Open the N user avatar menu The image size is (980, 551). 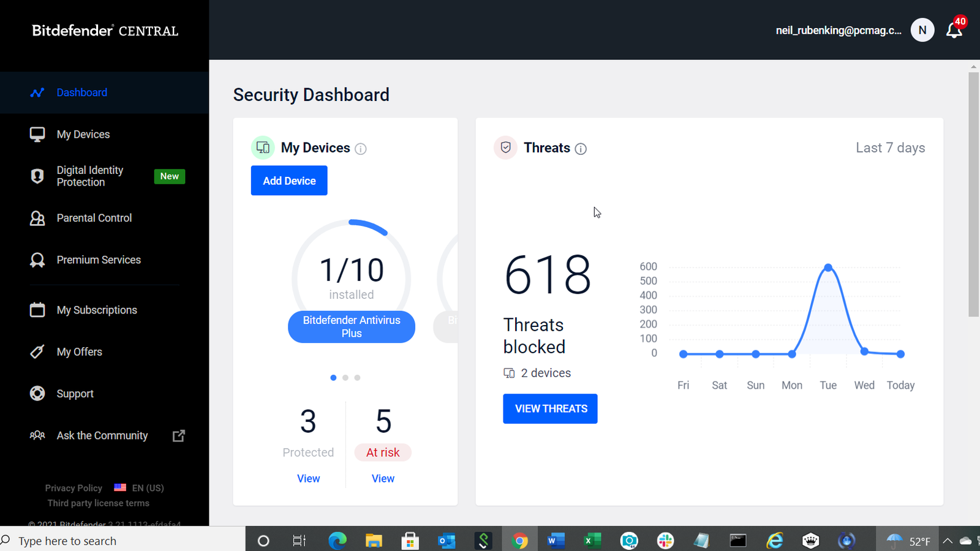click(x=922, y=30)
